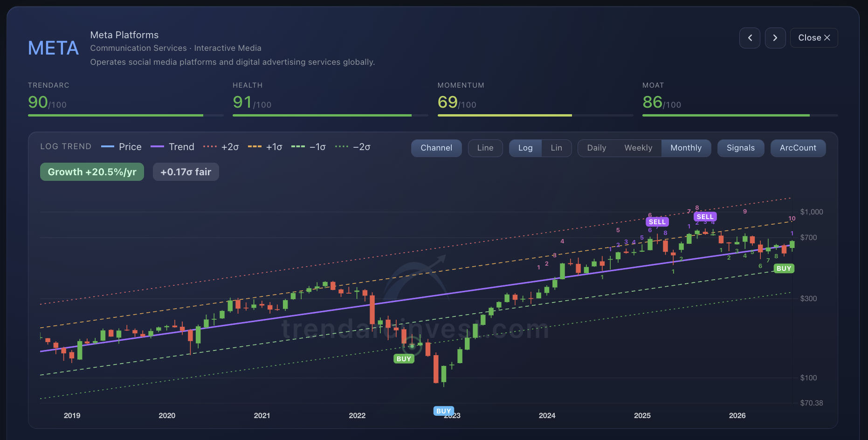Click the 2021 year axis label
This screenshot has width=868, height=440.
pyautogui.click(x=262, y=415)
